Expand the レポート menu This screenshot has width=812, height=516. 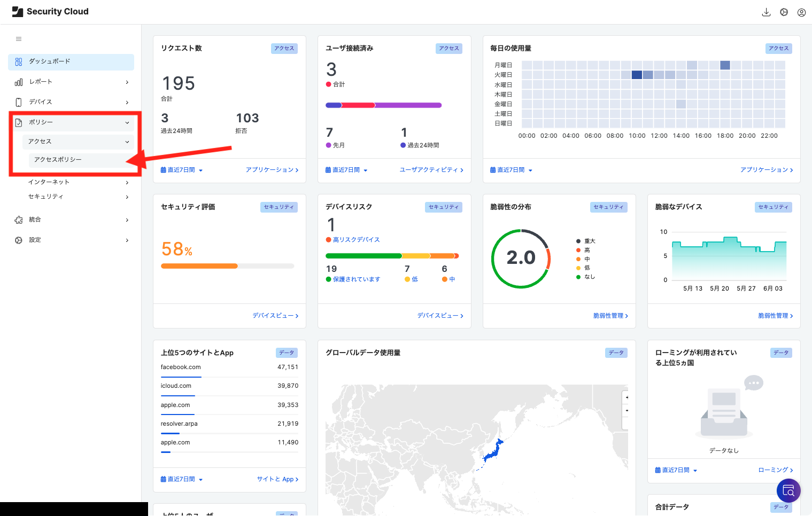click(x=71, y=82)
